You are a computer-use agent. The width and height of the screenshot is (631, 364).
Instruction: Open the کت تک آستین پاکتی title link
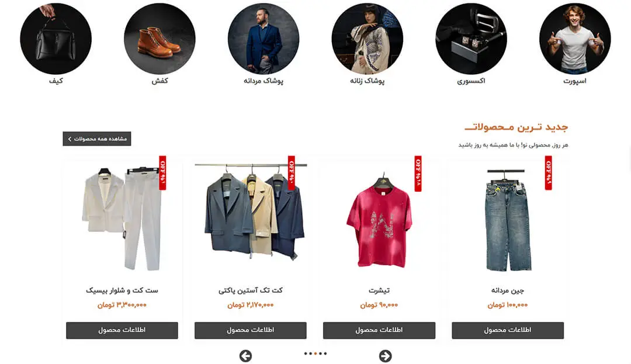pos(250,290)
